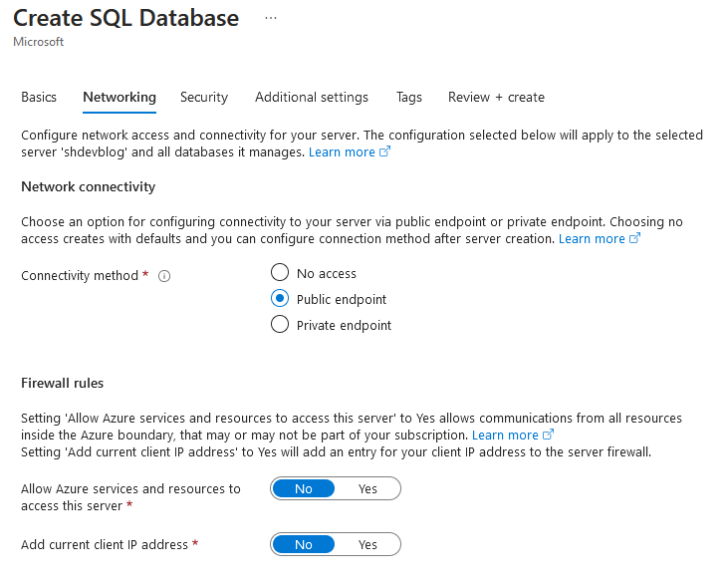Open Learn more link under Firewall rules
The height and width of the screenshot is (587, 728).
pos(505,436)
